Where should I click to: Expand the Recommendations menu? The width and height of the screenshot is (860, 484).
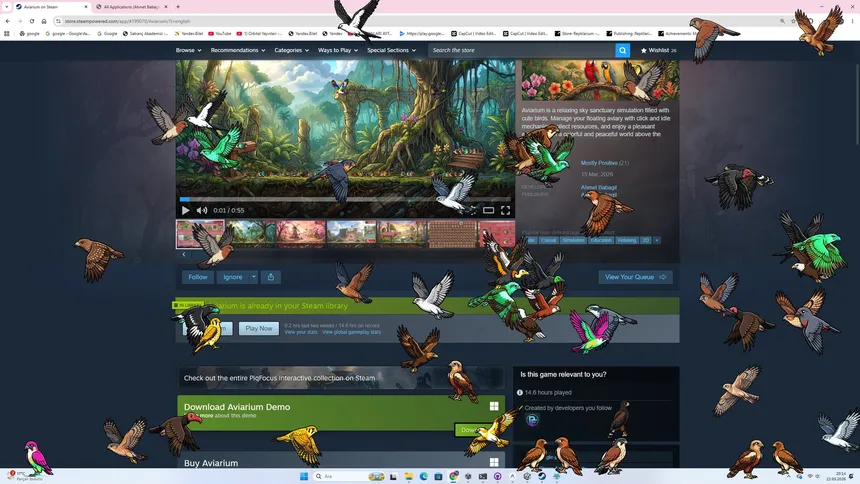coord(237,50)
